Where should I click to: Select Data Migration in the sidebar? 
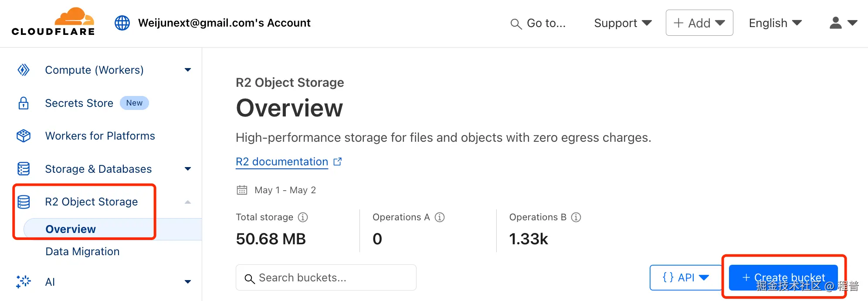82,252
